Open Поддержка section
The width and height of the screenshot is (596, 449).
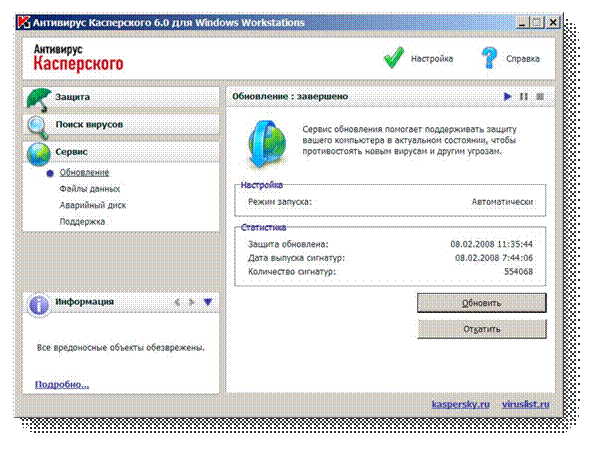(x=82, y=222)
